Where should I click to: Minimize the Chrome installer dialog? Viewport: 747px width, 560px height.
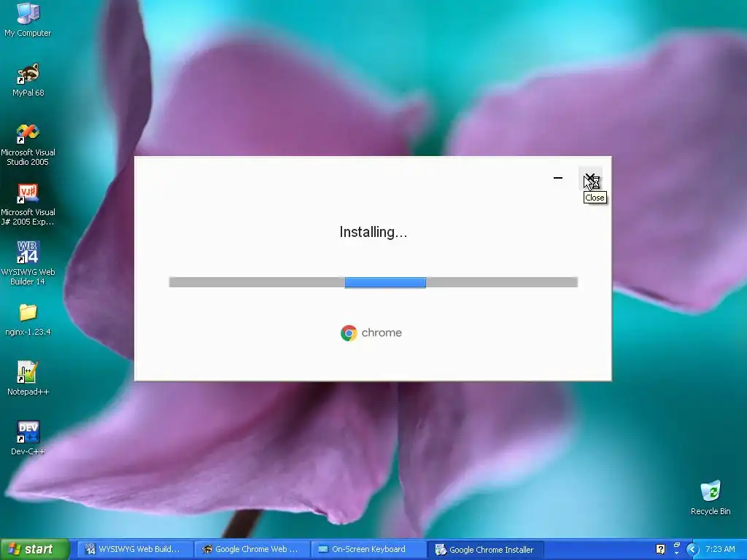[558, 178]
